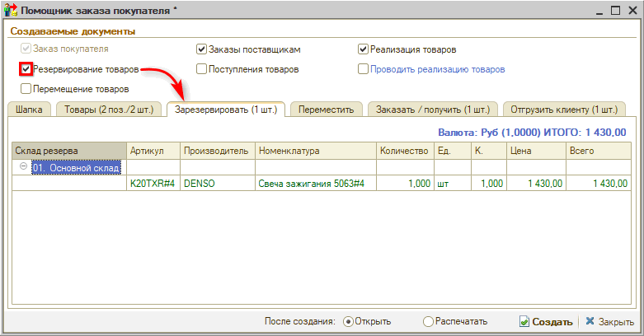Select the Свеча зажигания 5063#4 cell

coord(313,184)
